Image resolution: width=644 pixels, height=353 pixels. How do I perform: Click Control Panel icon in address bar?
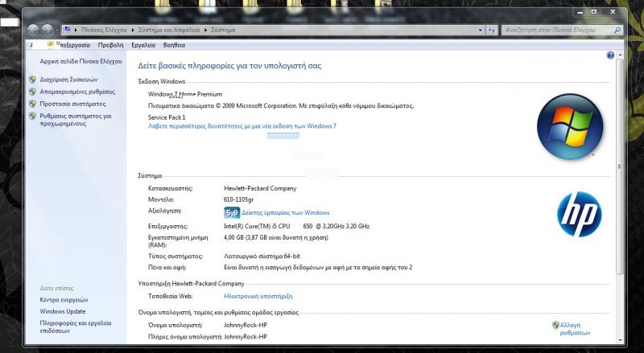[68, 30]
